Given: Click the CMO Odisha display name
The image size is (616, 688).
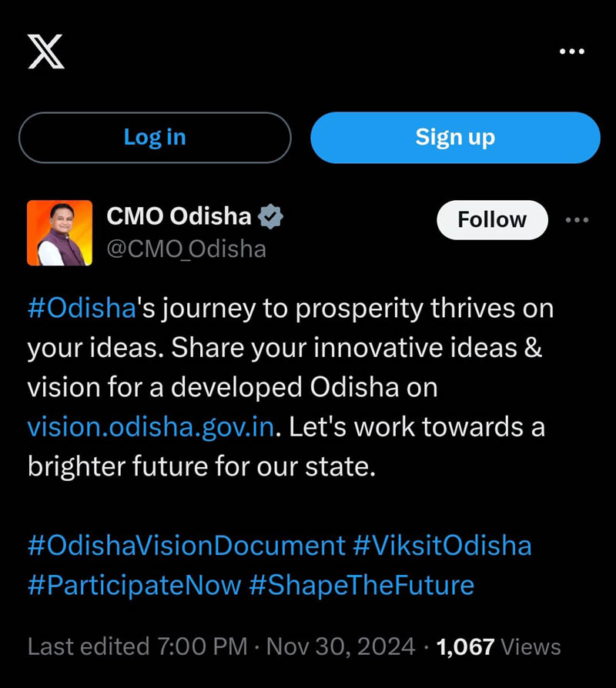Looking at the screenshot, I should (x=179, y=216).
